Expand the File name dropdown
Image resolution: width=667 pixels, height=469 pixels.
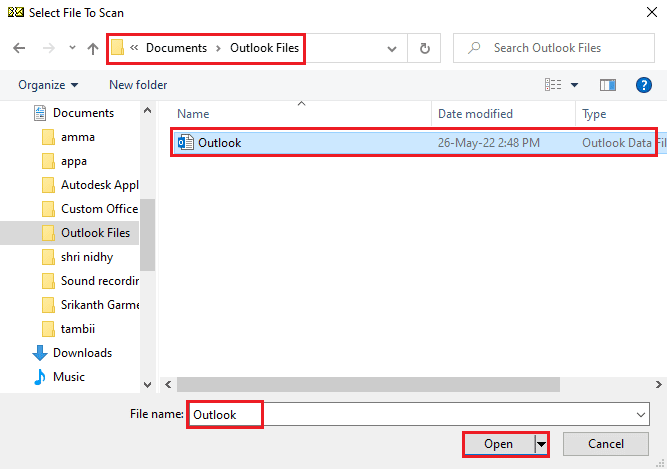pyautogui.click(x=641, y=415)
